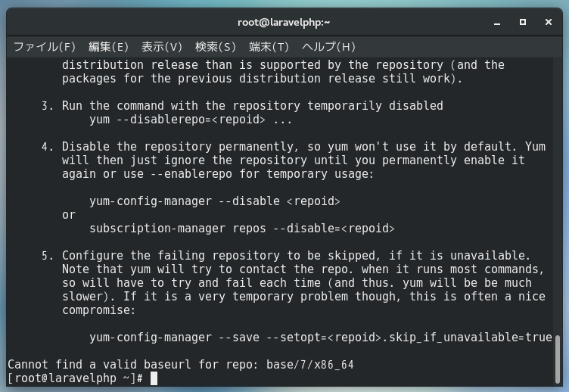Open the 表示(V) menu

coord(161,47)
